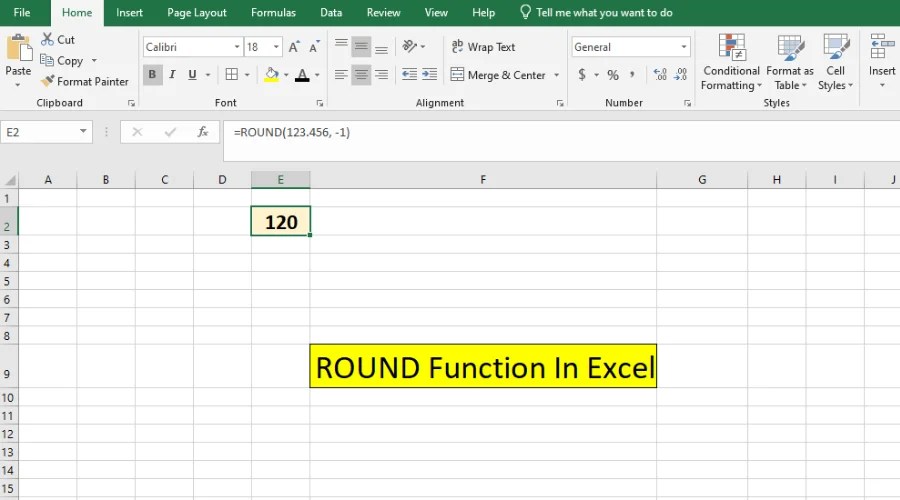Toggle Wrap Text

coord(483,47)
